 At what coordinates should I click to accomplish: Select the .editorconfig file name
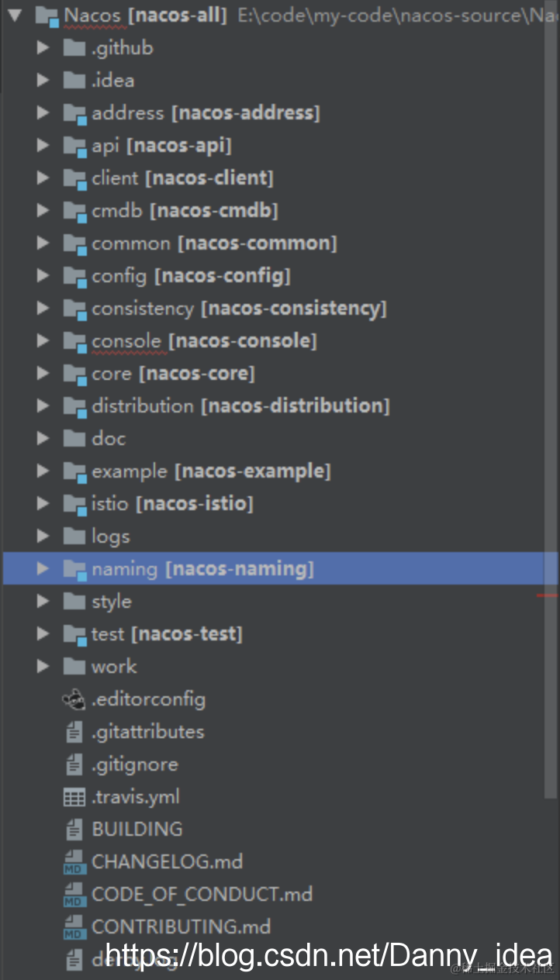pyautogui.click(x=148, y=699)
